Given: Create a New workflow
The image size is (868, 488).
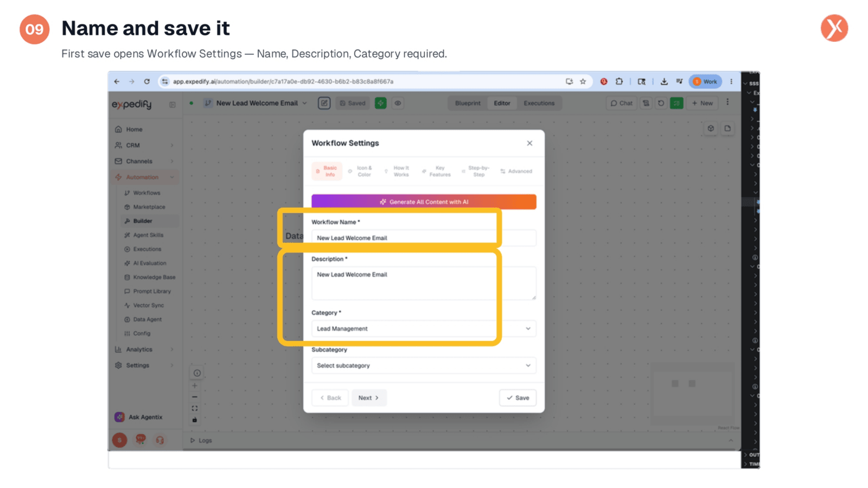Looking at the screenshot, I should point(703,103).
